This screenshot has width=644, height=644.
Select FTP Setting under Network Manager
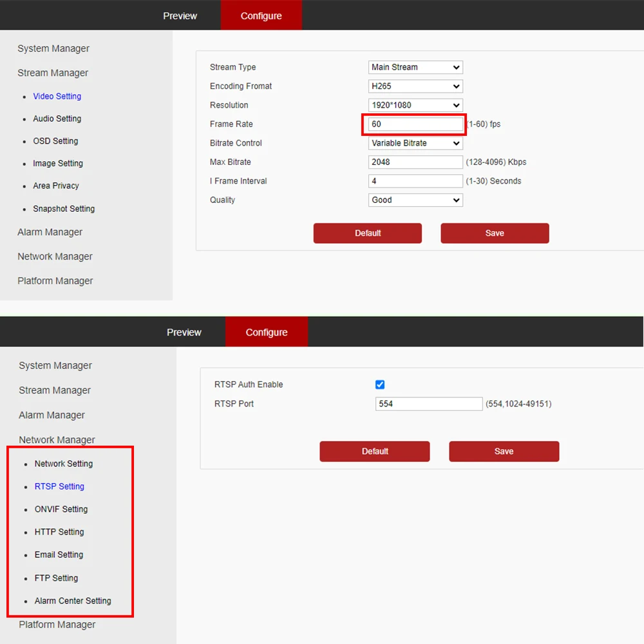click(56, 578)
